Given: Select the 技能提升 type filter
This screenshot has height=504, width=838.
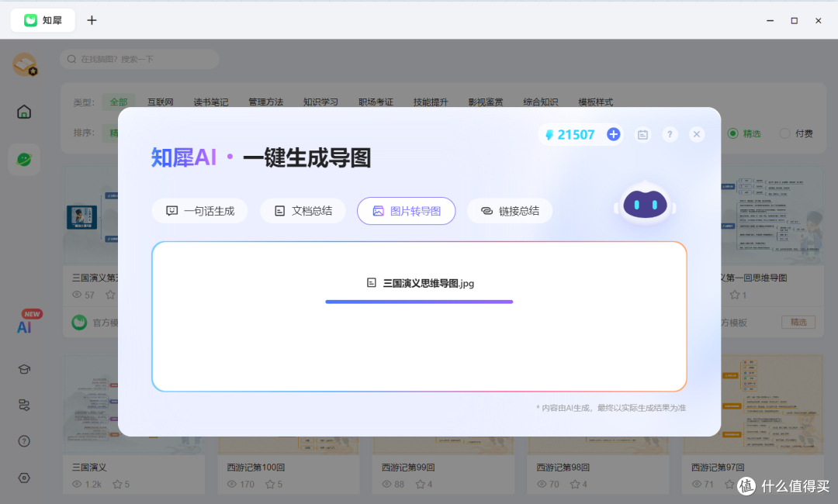Looking at the screenshot, I should [x=431, y=102].
